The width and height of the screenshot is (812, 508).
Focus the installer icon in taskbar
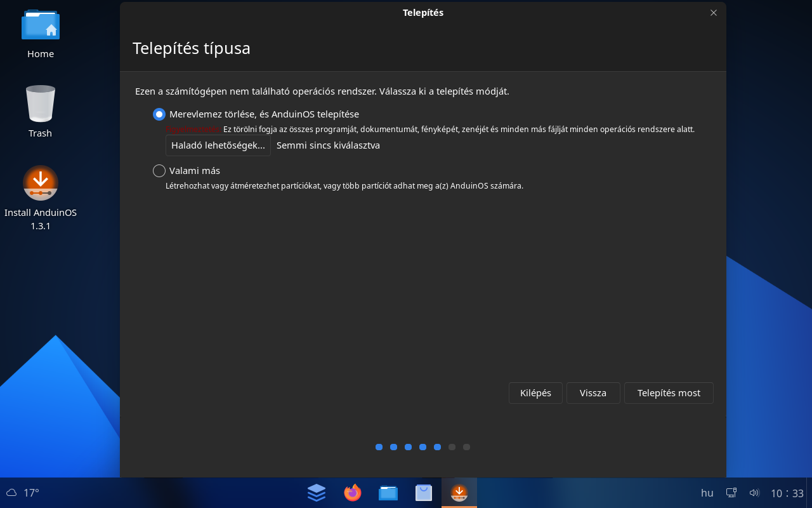459,493
